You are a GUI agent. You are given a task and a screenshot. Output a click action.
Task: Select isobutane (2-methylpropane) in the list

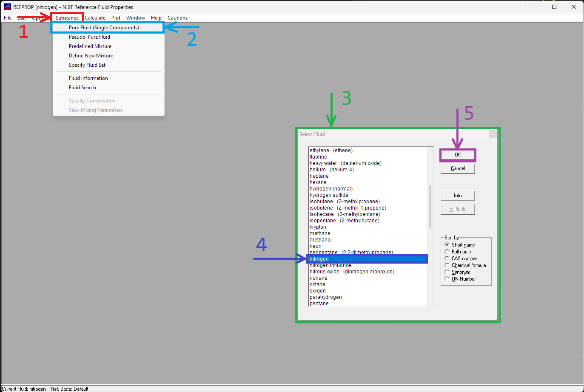point(367,202)
